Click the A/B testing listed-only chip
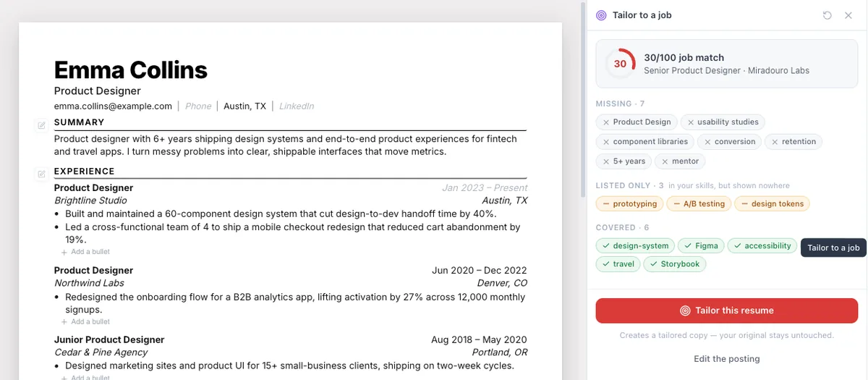This screenshot has height=380, width=868. click(699, 204)
